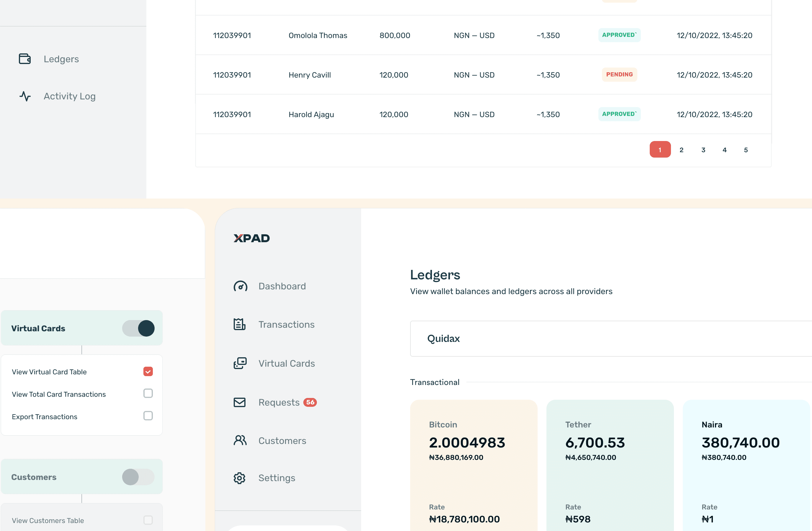This screenshot has width=812, height=531.
Task: Click the Customers people icon
Action: coord(240,440)
